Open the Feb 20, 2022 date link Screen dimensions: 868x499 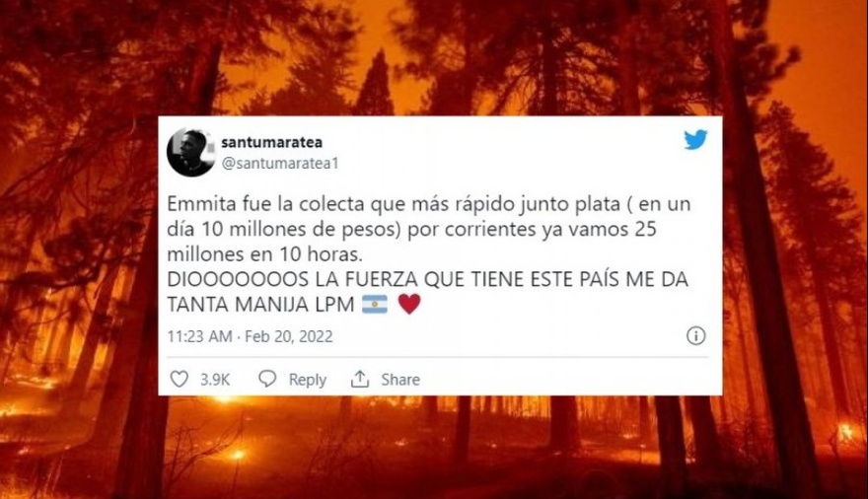(288, 336)
